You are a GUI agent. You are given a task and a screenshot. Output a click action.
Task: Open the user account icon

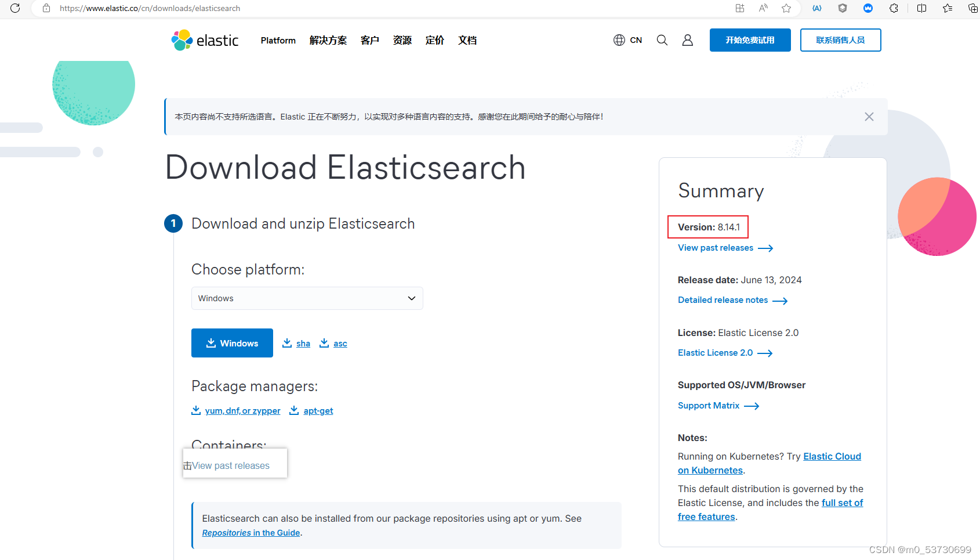click(x=688, y=40)
